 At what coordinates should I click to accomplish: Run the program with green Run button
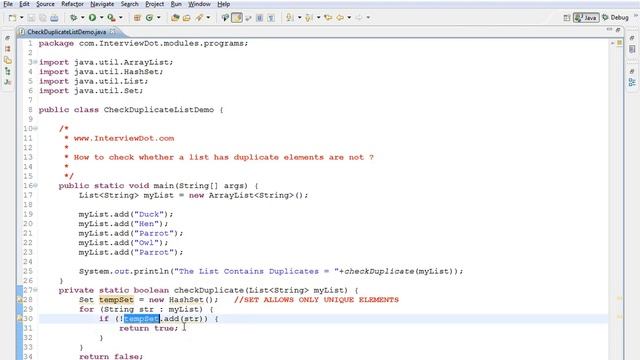click(x=93, y=18)
